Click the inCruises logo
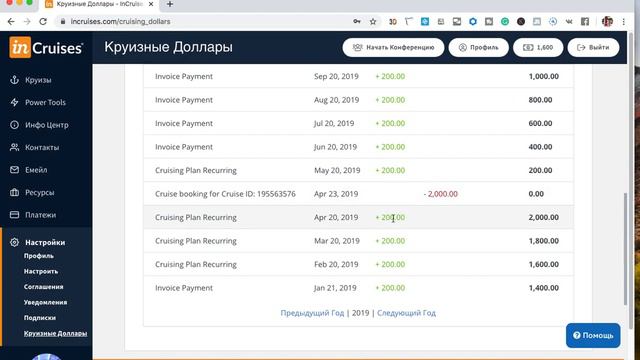The width and height of the screenshot is (640, 360). pyautogui.click(x=46, y=47)
